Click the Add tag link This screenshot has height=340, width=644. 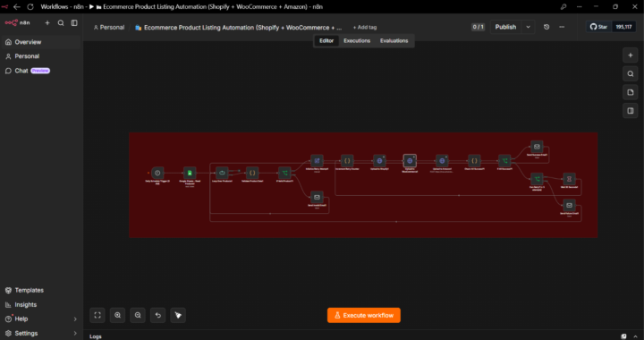[365, 28]
